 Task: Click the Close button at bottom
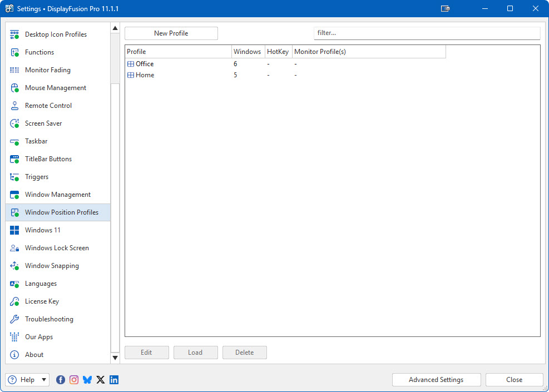point(514,380)
